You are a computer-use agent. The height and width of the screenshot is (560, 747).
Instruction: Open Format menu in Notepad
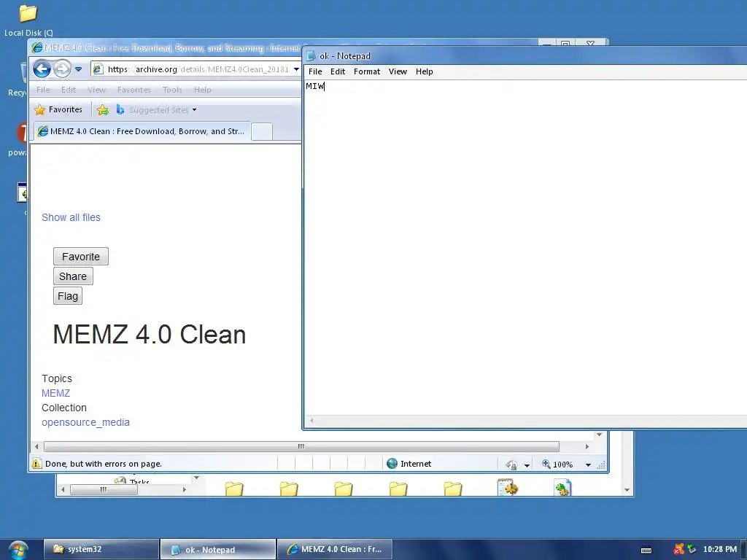coord(367,71)
